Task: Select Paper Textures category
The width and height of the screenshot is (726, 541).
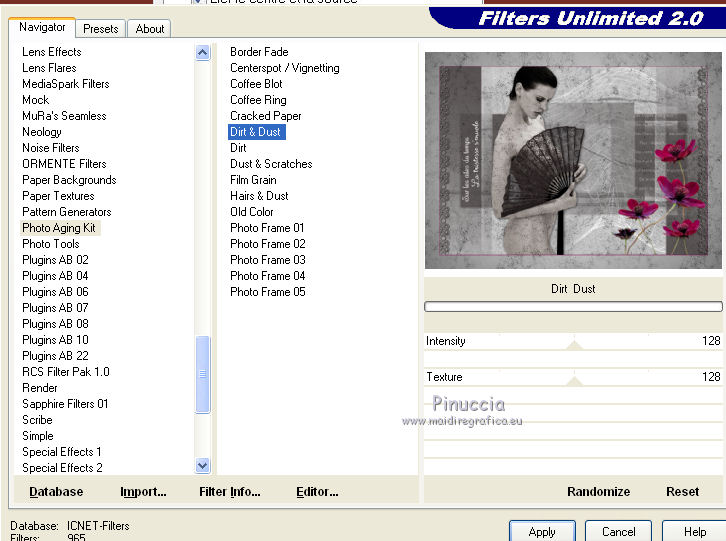Action: [58, 196]
